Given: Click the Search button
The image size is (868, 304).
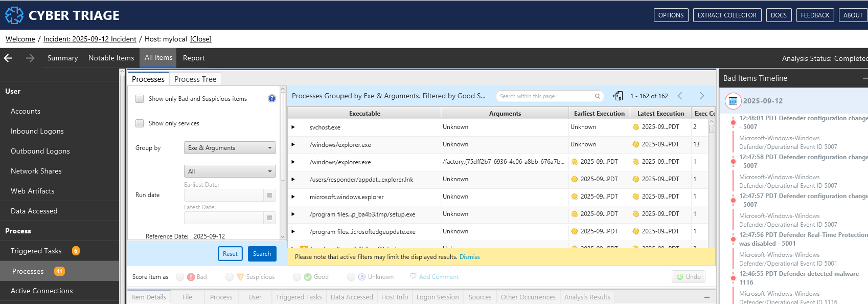Looking at the screenshot, I should tap(262, 254).
